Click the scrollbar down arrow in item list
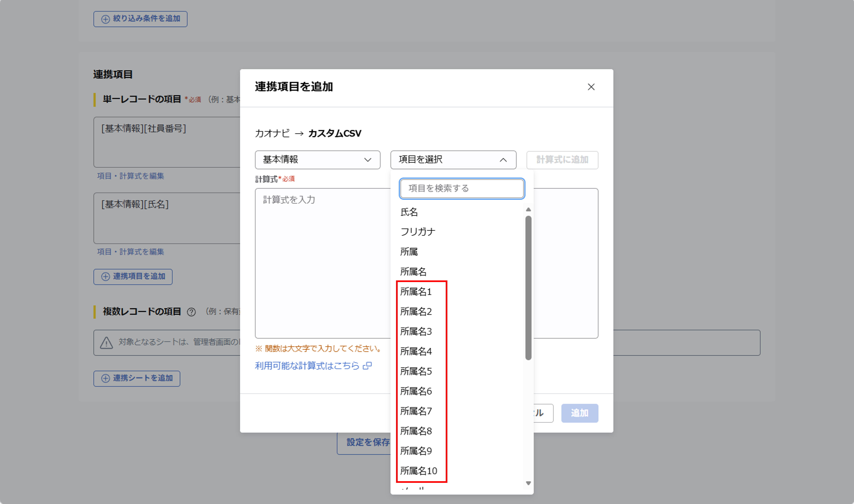 528,483
